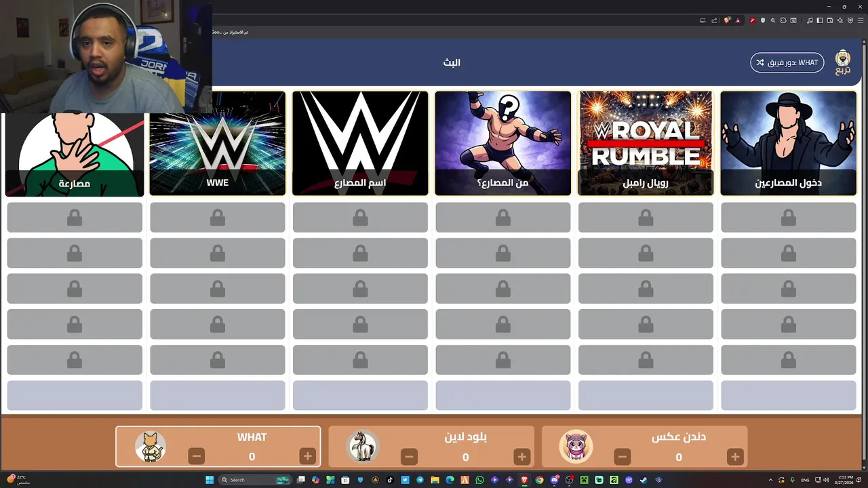Open the Windows Start menu
868x488 pixels.
coord(210,480)
